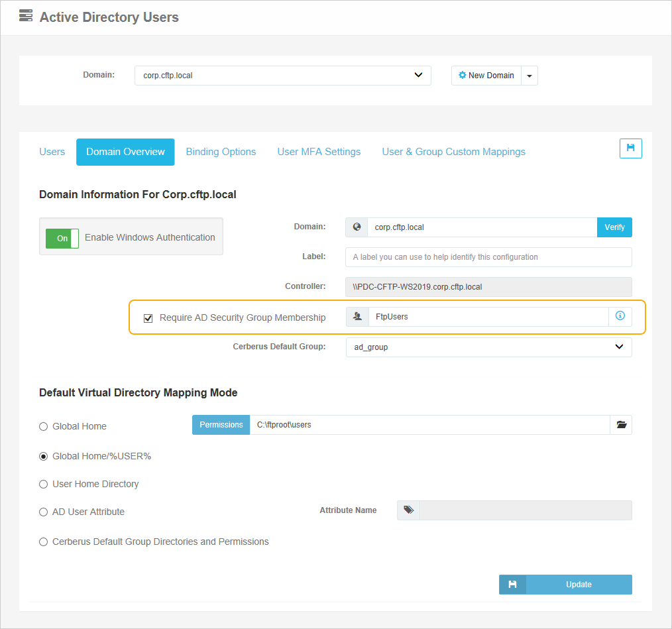Uncheck Require AD Security Group Membership

pyautogui.click(x=148, y=318)
